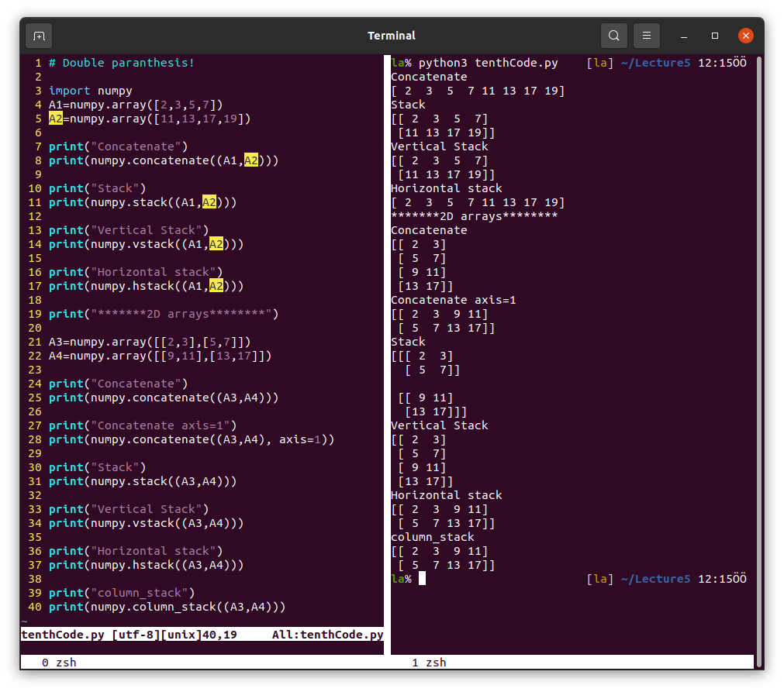Minimize the Terminal window
The height and width of the screenshot is (692, 784).
tap(684, 36)
